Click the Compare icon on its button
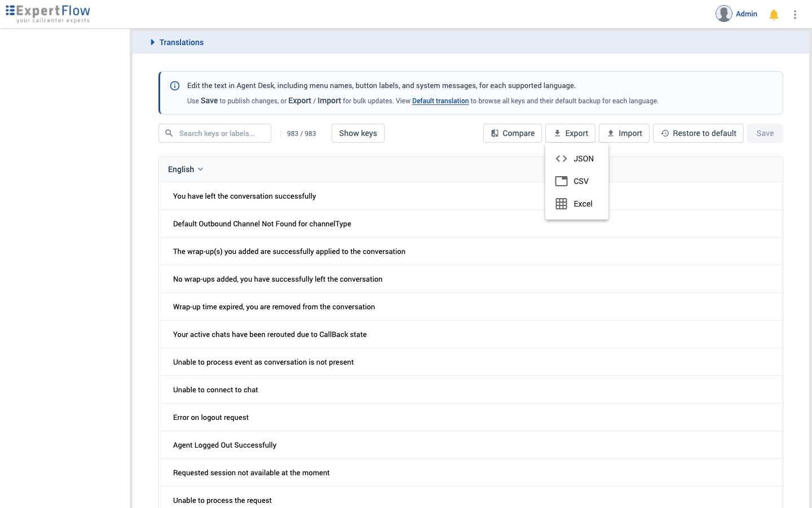The height and width of the screenshot is (508, 812). (495, 133)
